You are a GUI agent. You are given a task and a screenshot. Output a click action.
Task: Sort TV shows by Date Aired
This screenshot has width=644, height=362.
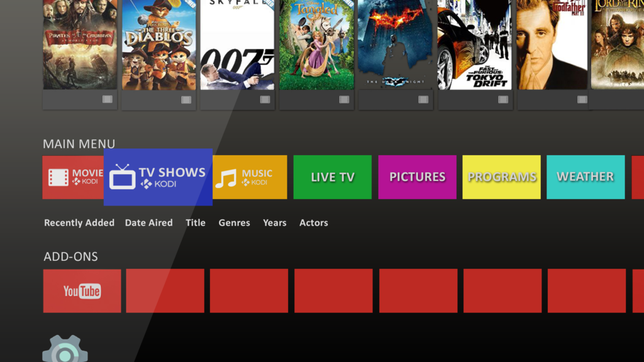[148, 223]
